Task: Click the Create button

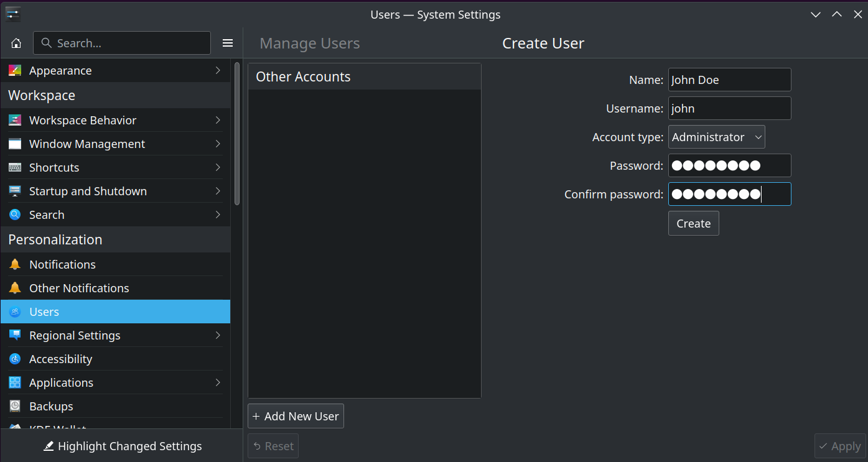Action: point(693,223)
